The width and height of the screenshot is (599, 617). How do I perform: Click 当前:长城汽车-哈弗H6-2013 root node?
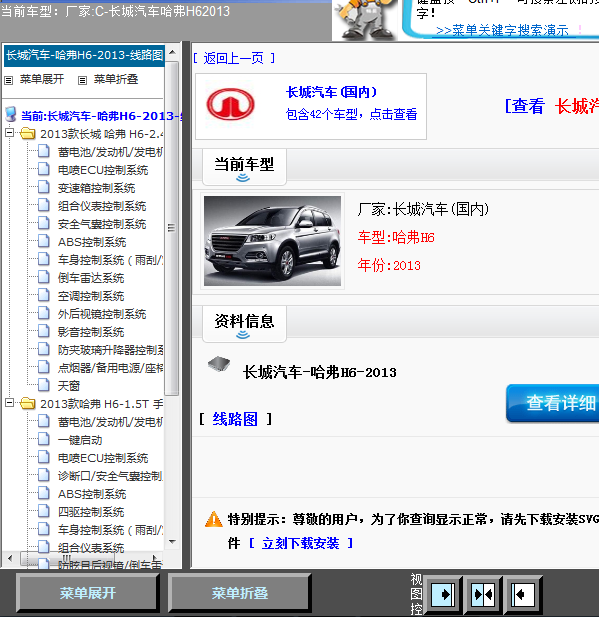click(x=101, y=116)
